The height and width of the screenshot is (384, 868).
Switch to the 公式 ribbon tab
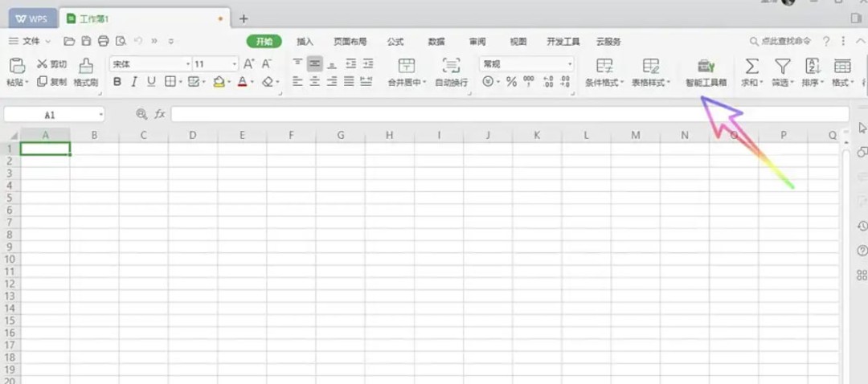click(395, 42)
